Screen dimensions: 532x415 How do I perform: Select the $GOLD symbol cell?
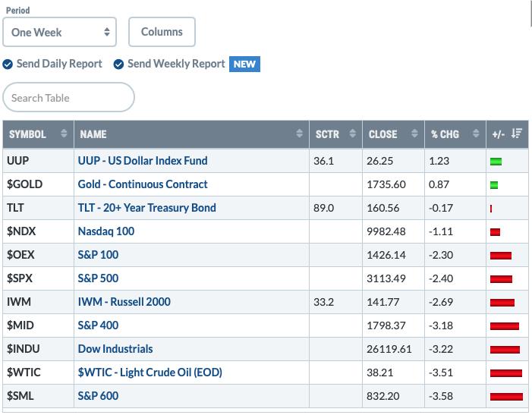click(x=39, y=184)
